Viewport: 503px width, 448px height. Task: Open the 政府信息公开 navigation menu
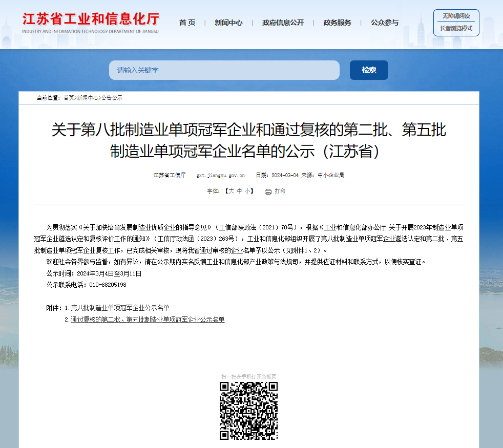point(283,23)
